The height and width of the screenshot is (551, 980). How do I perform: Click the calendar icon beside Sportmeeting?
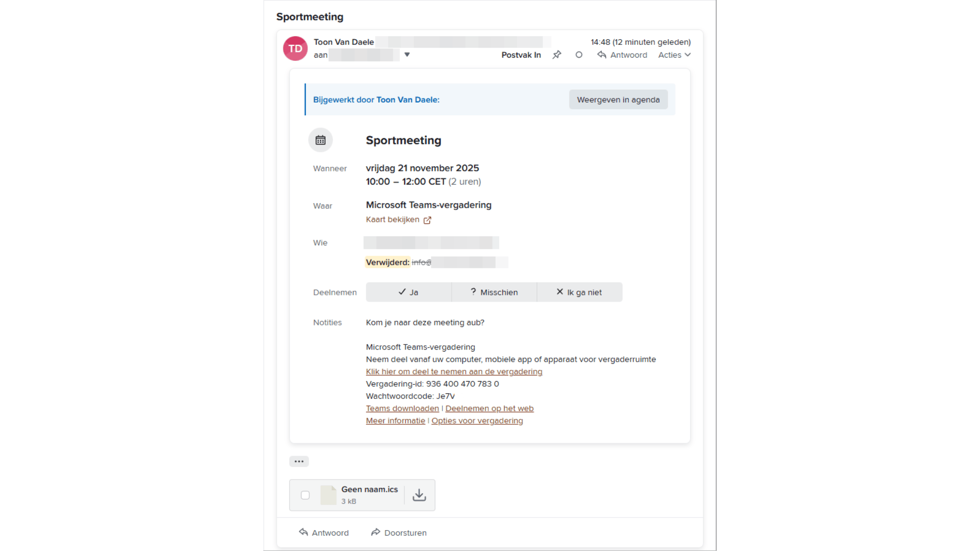click(x=321, y=140)
